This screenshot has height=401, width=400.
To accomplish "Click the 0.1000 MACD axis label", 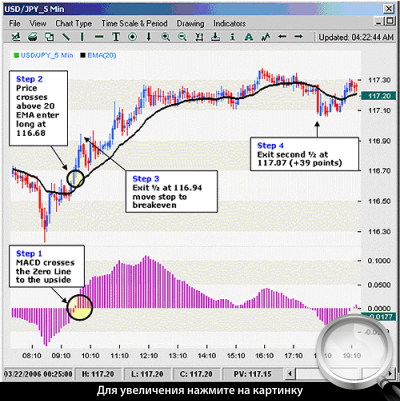I will tap(379, 261).
